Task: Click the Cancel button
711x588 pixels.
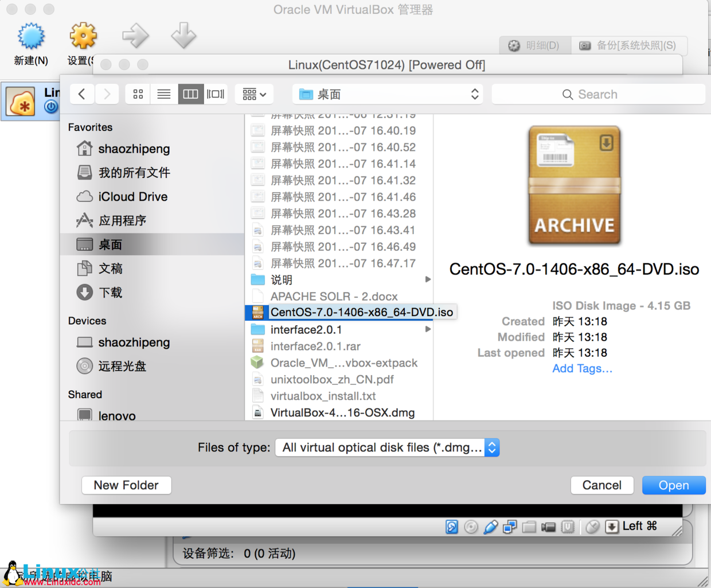Action: click(x=602, y=485)
